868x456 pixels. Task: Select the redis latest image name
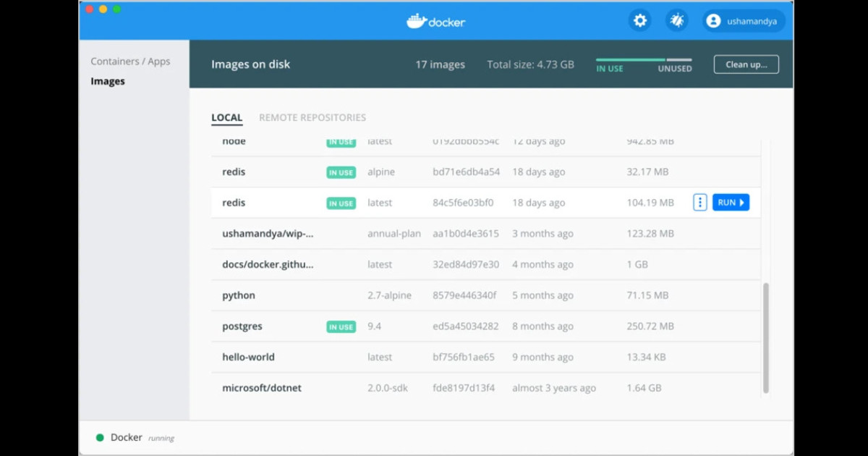pos(234,203)
